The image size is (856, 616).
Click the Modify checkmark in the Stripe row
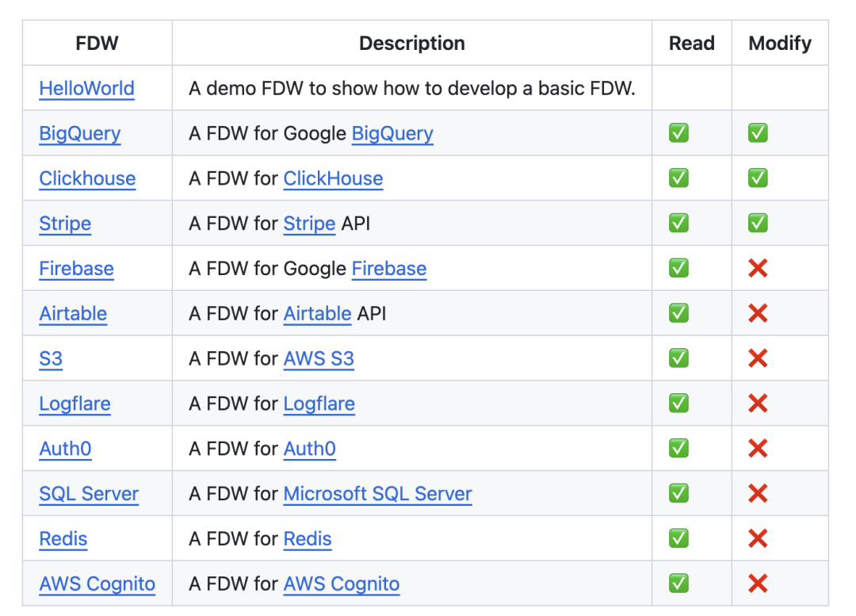758,224
